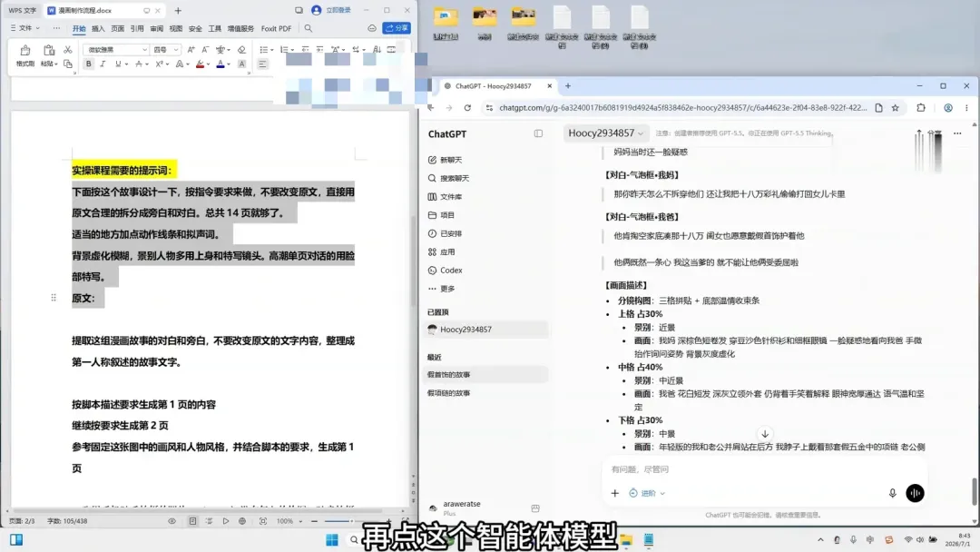The image size is (980, 552).
Task: Adjust the WPS zoom slider in status bar
Action: 350,521
